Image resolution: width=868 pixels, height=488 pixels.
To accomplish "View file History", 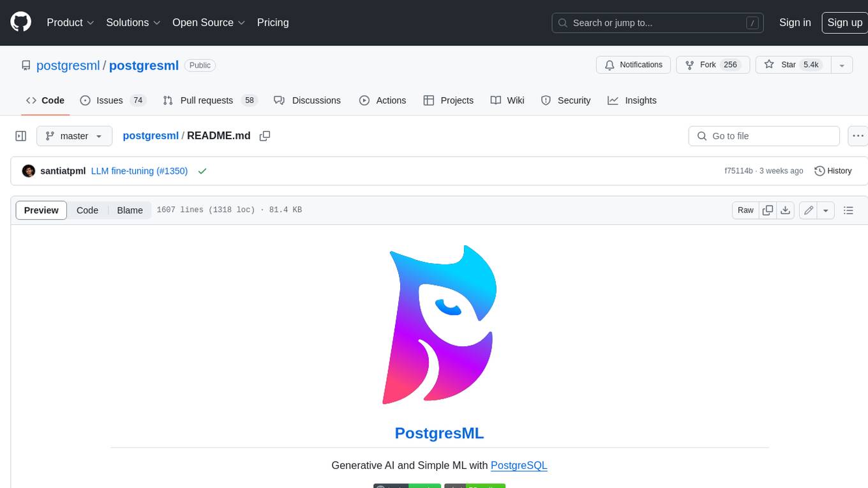I will [x=833, y=171].
